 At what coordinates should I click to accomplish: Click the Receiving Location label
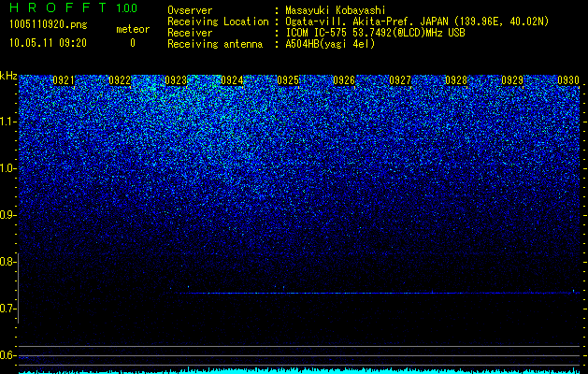tap(218, 22)
